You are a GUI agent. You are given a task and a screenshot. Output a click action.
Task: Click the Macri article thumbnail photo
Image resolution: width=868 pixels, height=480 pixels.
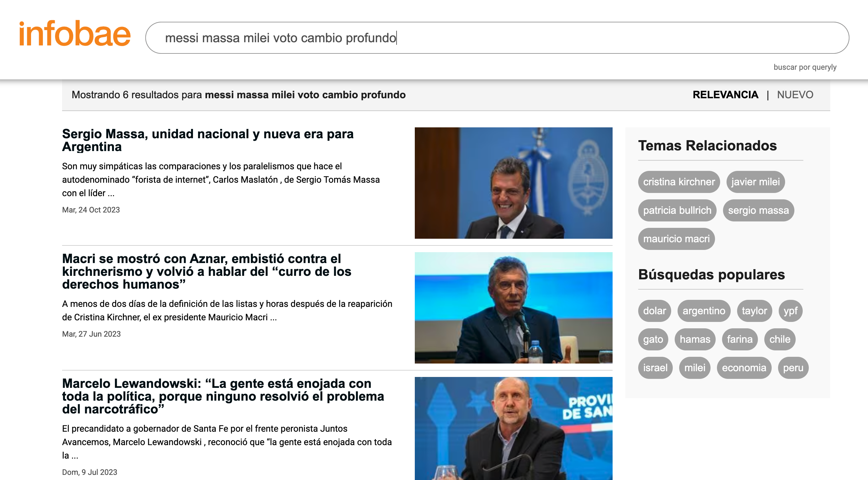tap(513, 308)
